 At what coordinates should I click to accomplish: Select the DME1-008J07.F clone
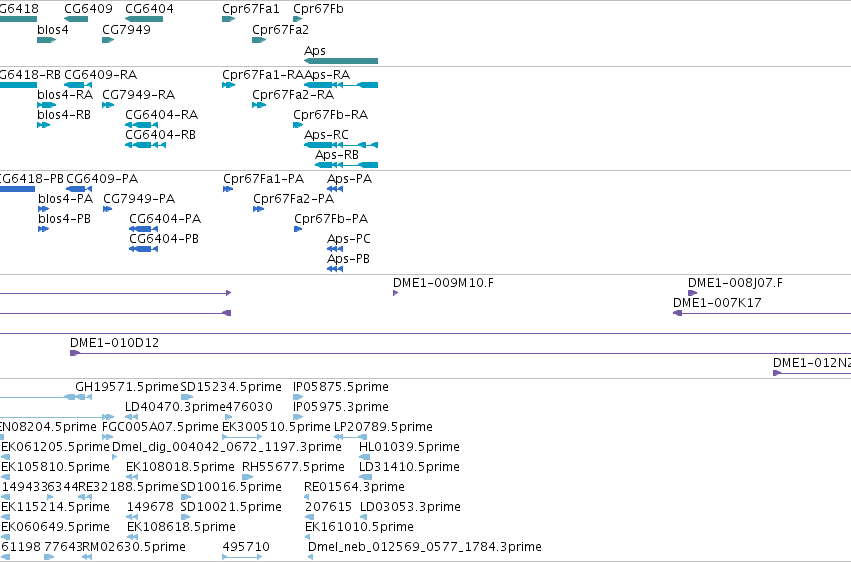[693, 293]
